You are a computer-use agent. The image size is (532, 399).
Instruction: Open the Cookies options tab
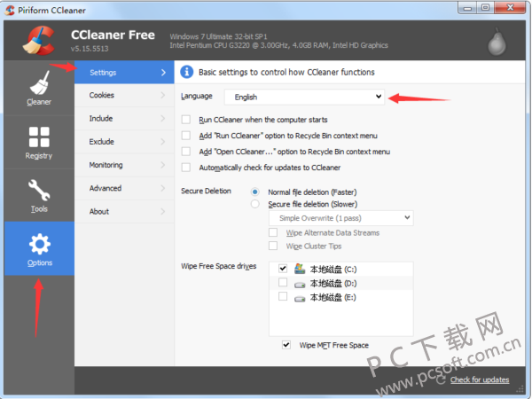pyautogui.click(x=124, y=95)
